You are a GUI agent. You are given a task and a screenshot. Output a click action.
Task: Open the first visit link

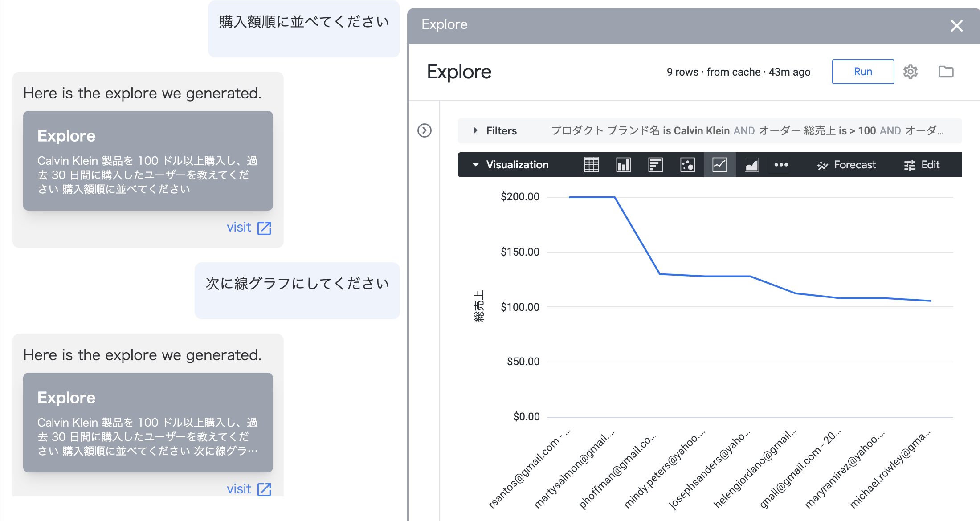click(249, 228)
